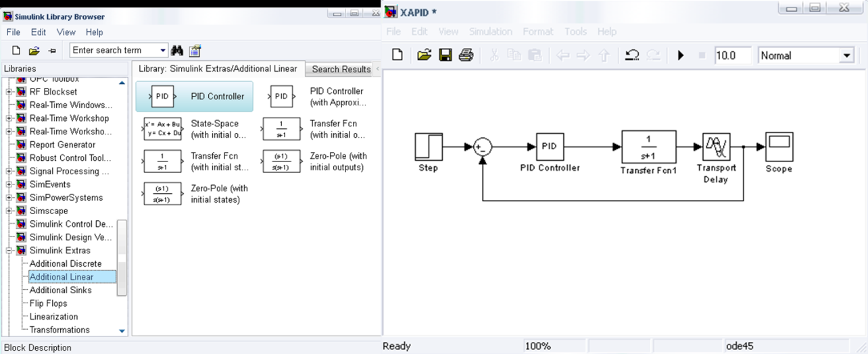This screenshot has height=354, width=868.
Task: Select PID Controller (with Approximate) block
Action: click(x=317, y=97)
